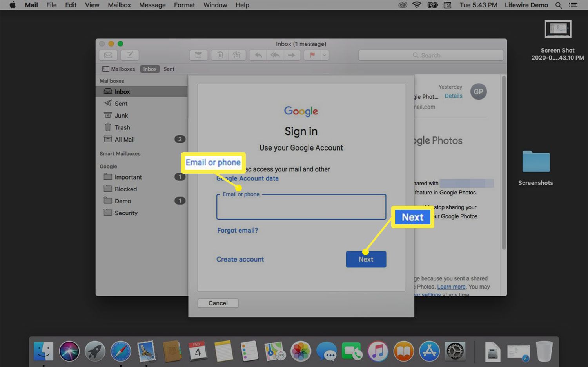The height and width of the screenshot is (367, 588).
Task: Click the blue Next button
Action: pos(366,259)
